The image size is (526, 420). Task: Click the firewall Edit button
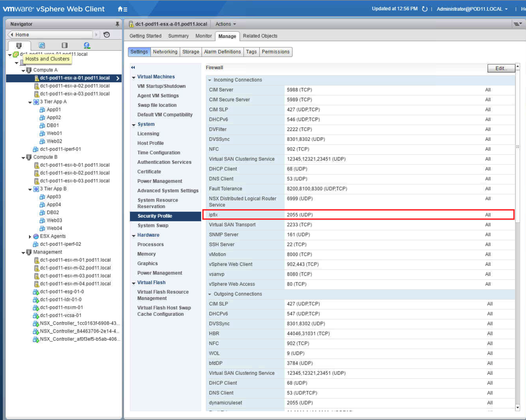(x=501, y=68)
